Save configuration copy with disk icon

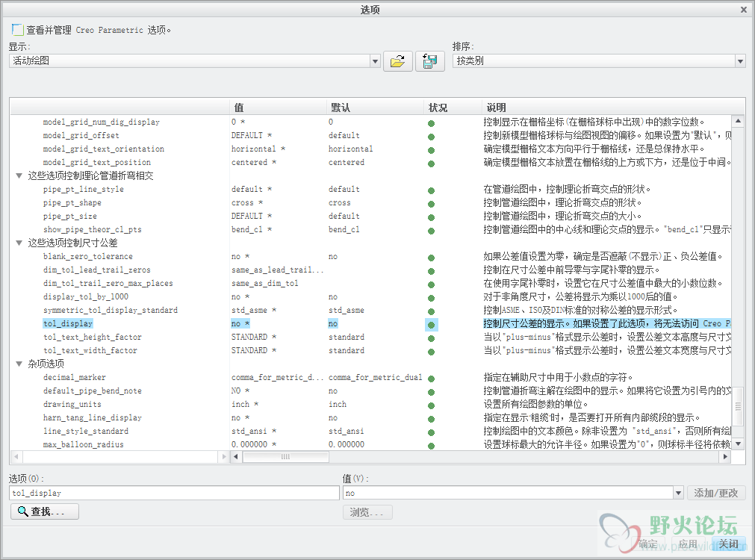pyautogui.click(x=429, y=61)
